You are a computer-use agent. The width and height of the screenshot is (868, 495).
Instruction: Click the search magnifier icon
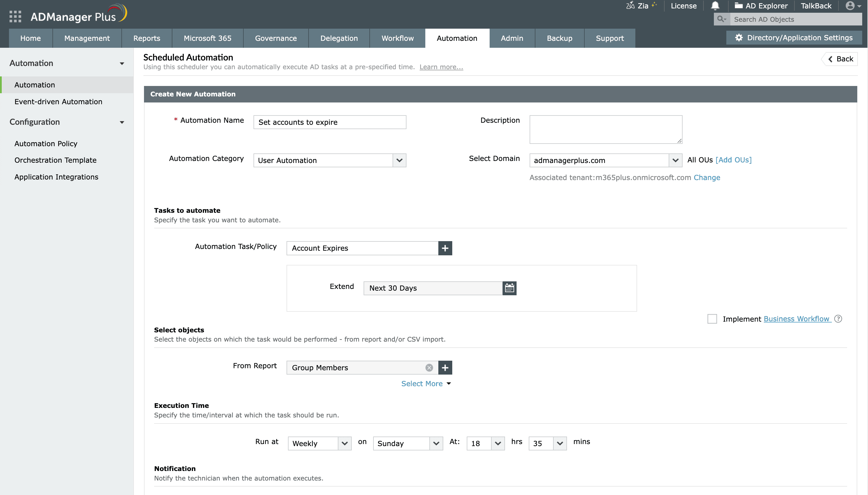tap(721, 19)
